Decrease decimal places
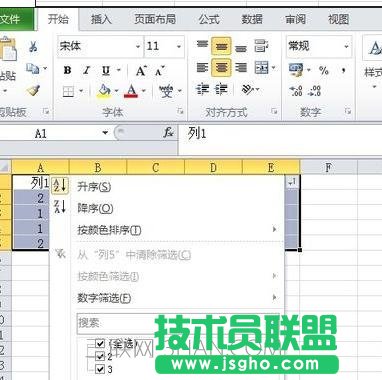 pos(314,91)
